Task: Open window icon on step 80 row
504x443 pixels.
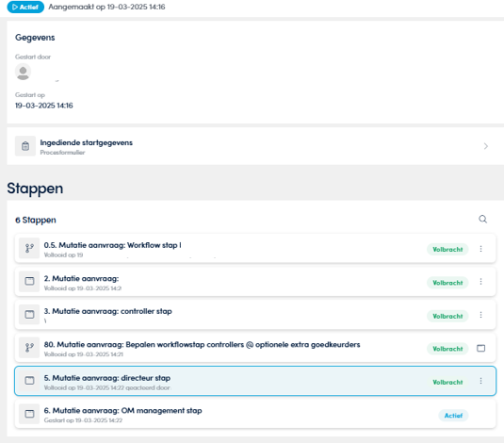Action: pos(480,348)
